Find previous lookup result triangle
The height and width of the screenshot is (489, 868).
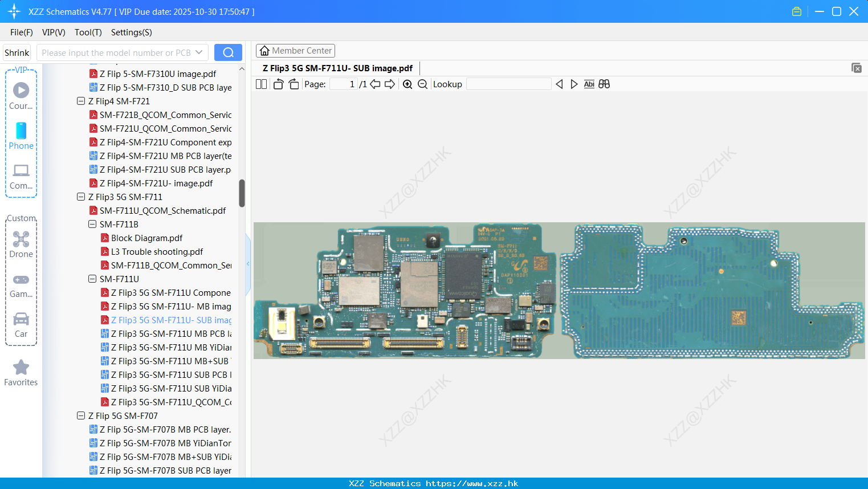tap(559, 84)
